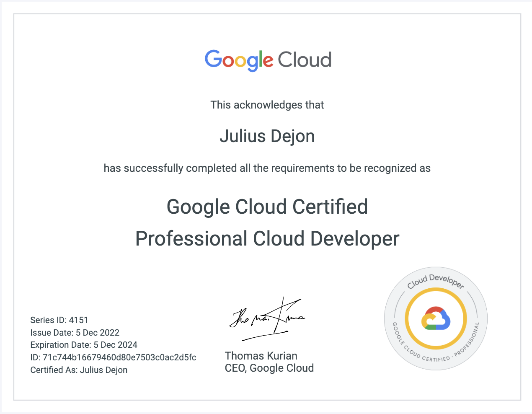The image size is (532, 414).
Task: Click the 'Certified As: Julius Dejon' line
Action: [x=79, y=370]
